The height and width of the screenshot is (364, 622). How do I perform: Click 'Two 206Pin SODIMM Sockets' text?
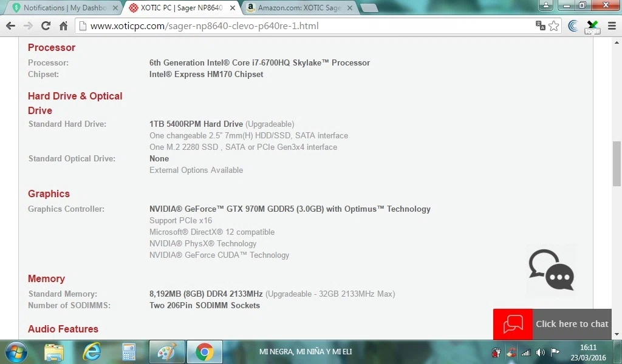pos(205,305)
